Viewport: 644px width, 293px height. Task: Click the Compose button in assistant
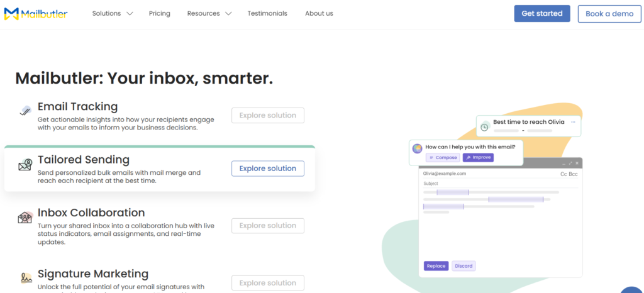[443, 158]
